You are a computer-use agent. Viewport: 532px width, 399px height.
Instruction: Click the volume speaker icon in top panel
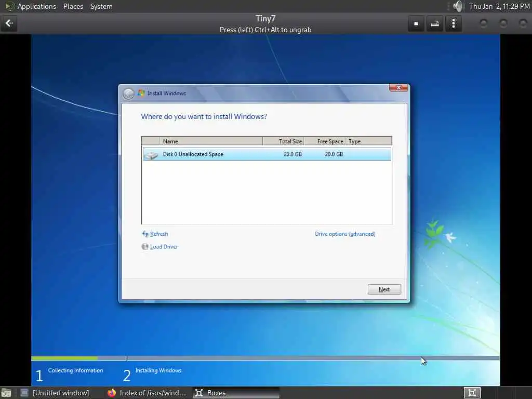(458, 6)
